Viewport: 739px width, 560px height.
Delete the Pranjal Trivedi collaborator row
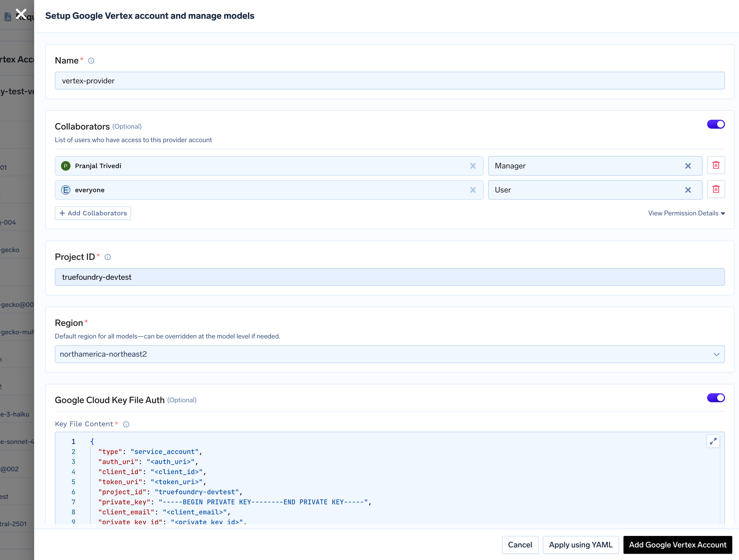point(716,165)
